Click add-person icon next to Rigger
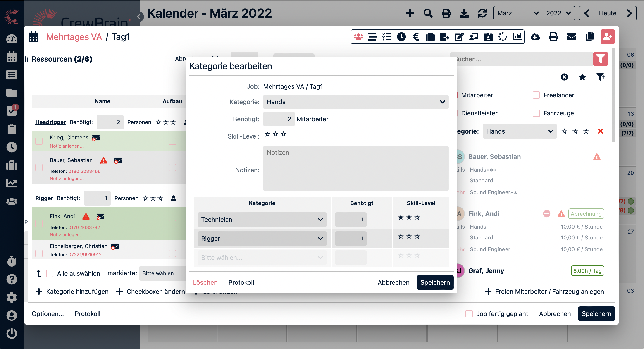The height and width of the screenshot is (349, 644). pos(174,198)
